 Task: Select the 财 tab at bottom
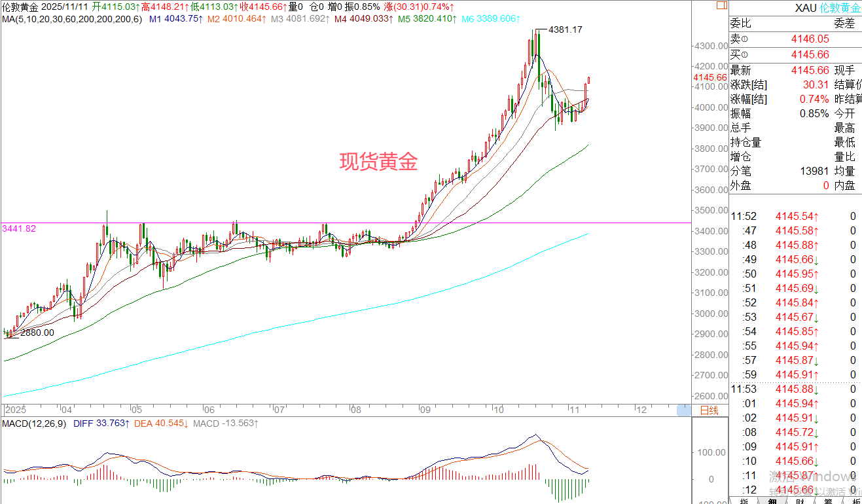click(x=800, y=501)
